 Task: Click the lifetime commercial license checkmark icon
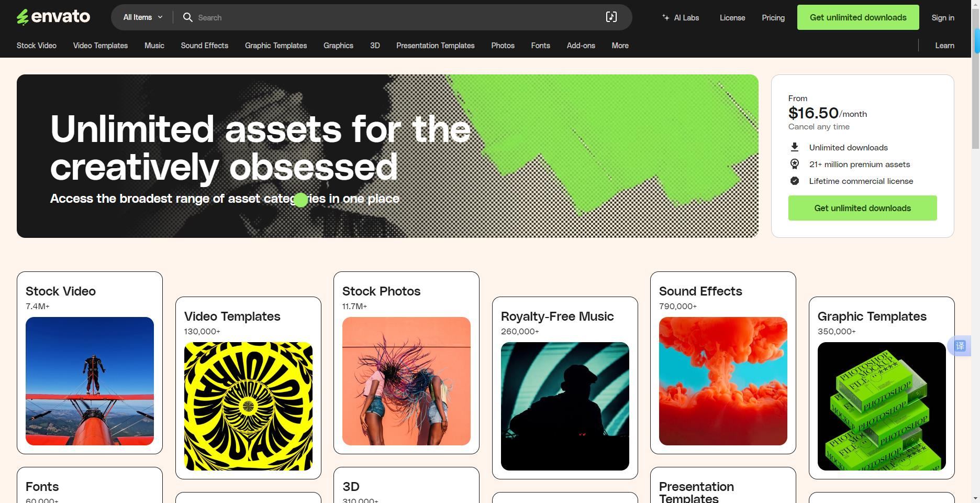click(795, 181)
